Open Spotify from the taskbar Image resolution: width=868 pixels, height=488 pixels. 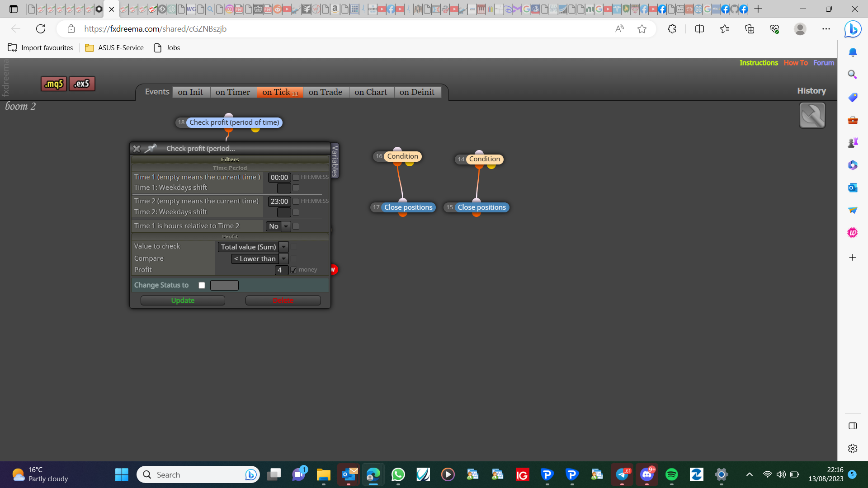pyautogui.click(x=671, y=474)
